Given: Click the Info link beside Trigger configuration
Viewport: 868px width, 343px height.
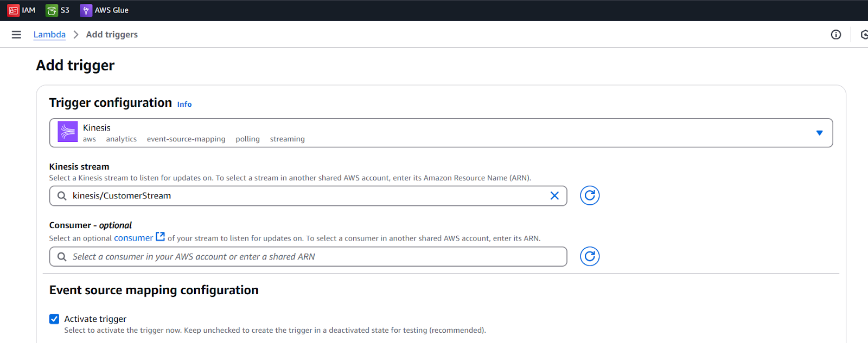Looking at the screenshot, I should 184,104.
